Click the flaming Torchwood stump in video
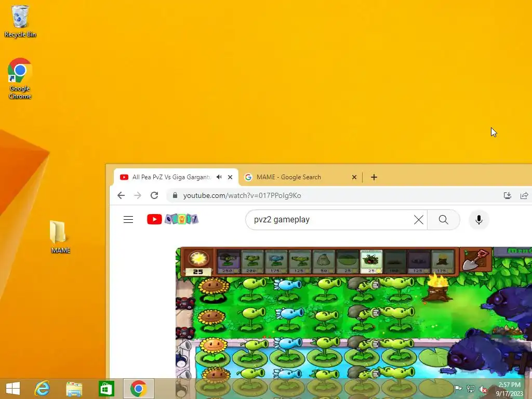Image resolution: width=532 pixels, height=399 pixels. (437, 288)
